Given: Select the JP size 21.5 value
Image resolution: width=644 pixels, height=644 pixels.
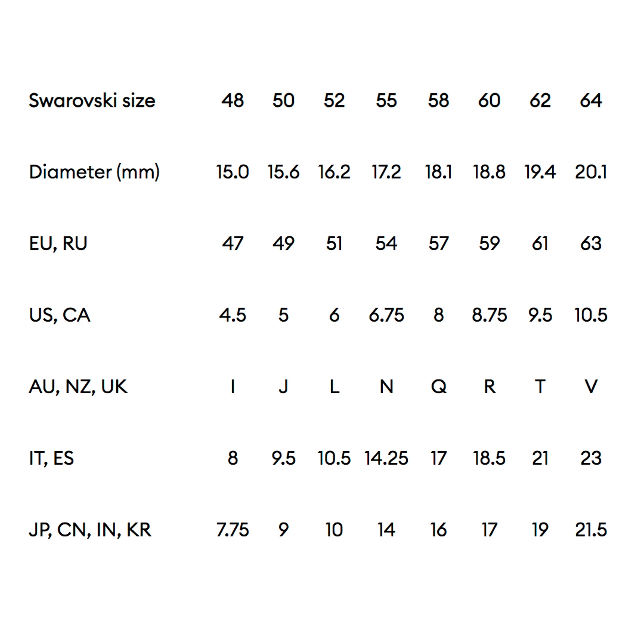Looking at the screenshot, I should (x=591, y=530).
